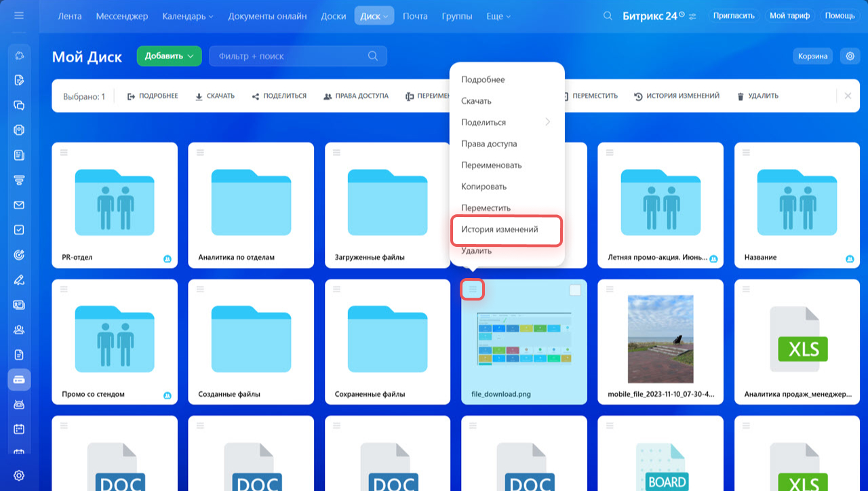868x491 pixels.
Task: Open the card menu on the PR-отдел folder
Action: pos(64,153)
